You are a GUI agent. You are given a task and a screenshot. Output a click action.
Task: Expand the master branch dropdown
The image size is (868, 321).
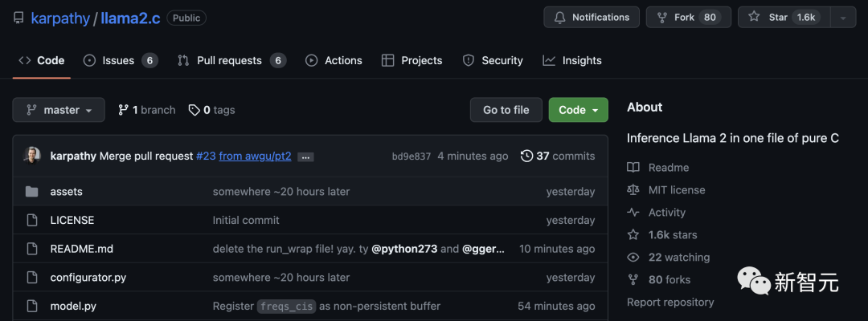point(59,110)
